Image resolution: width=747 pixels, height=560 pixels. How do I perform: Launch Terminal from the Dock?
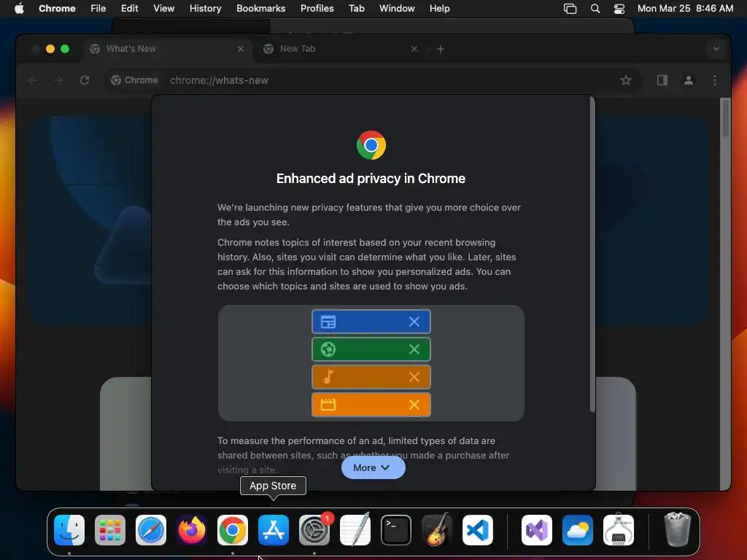coord(396,530)
